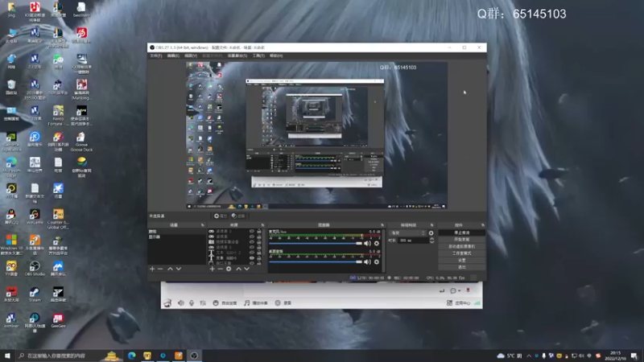The image size is (644, 362).
Task: Open 编辑(E) menu in OBS
Action: 173,56
